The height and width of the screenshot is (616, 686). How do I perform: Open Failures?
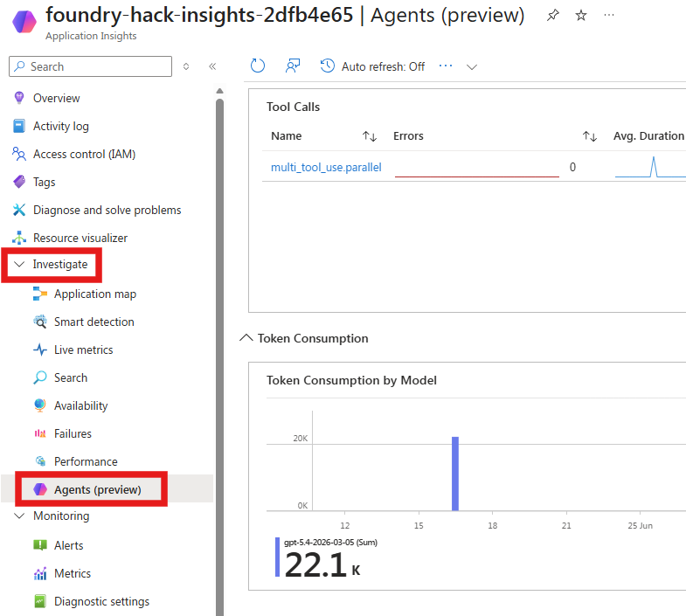(x=73, y=434)
